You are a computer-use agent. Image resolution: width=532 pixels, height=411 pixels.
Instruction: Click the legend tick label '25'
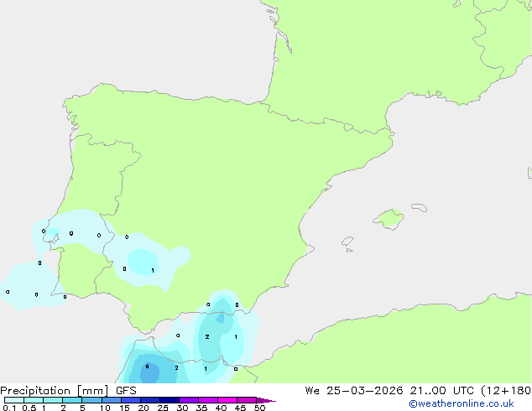[163, 408]
